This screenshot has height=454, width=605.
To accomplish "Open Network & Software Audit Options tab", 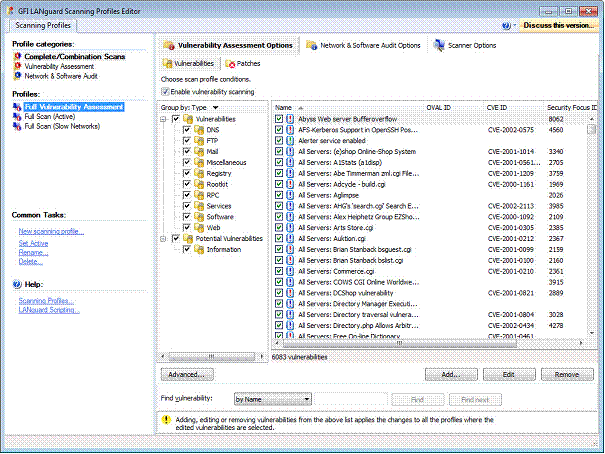I will 363,45.
